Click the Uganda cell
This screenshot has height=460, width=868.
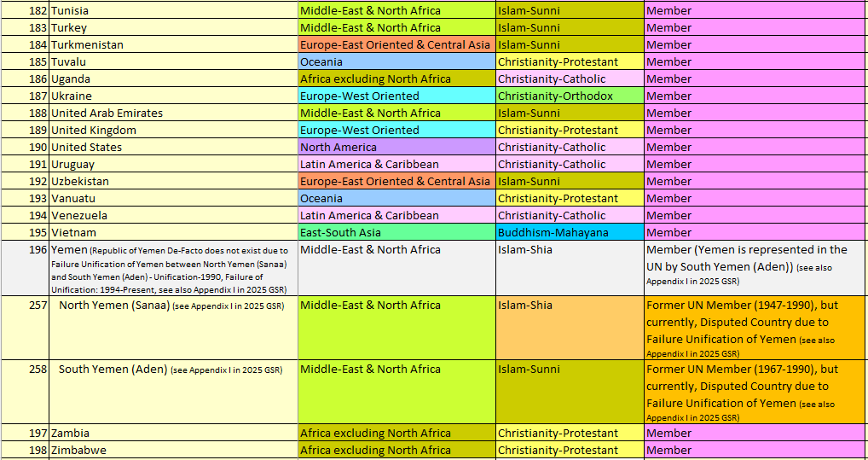(x=174, y=79)
